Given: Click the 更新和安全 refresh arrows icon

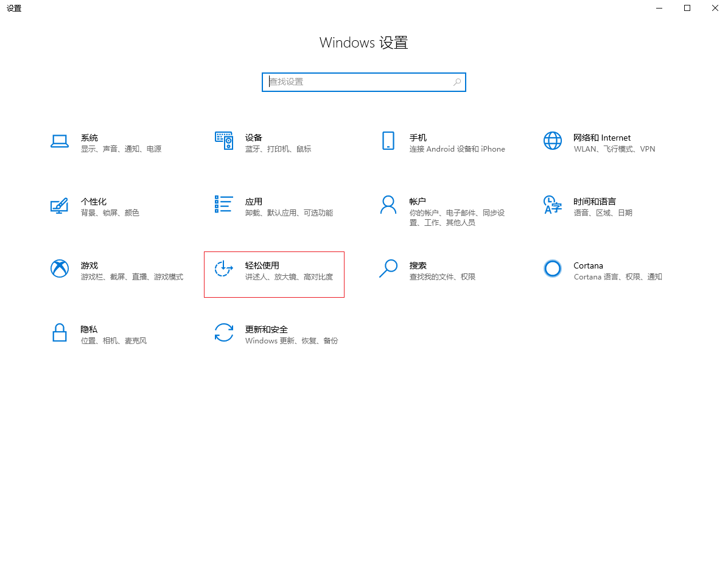Looking at the screenshot, I should click(x=224, y=332).
